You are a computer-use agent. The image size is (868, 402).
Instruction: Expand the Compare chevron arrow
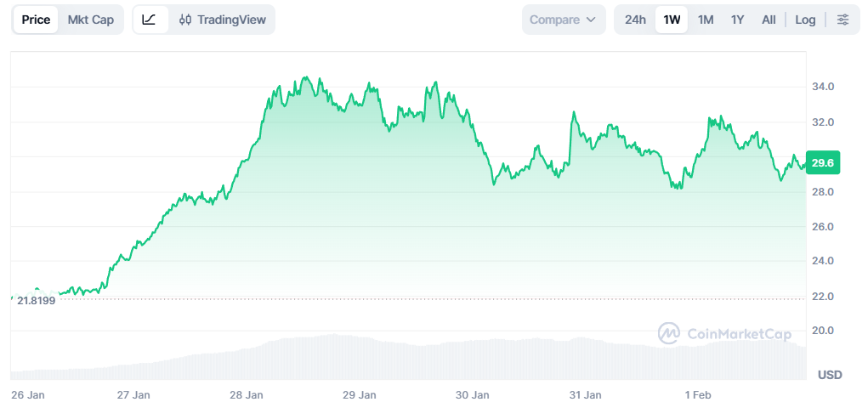(591, 20)
